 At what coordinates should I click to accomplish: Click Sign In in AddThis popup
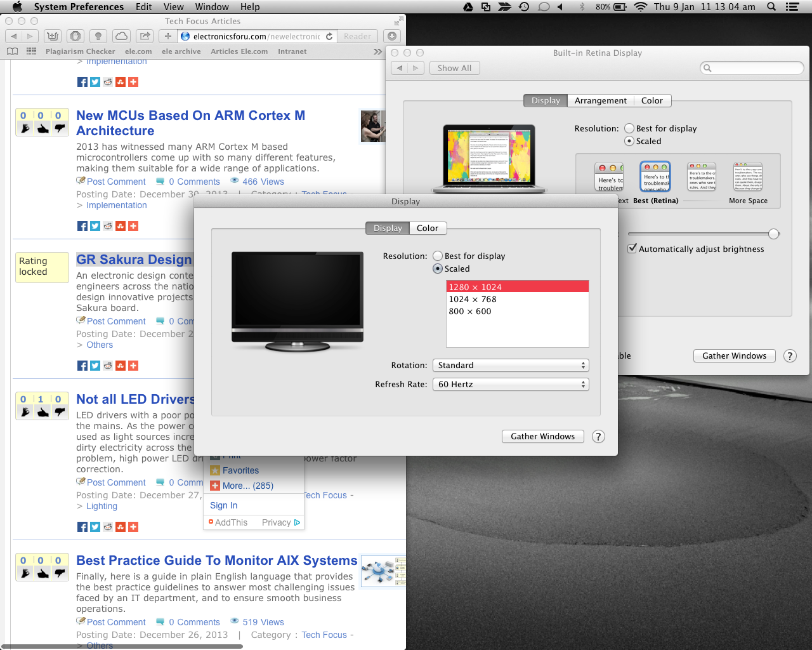224,505
